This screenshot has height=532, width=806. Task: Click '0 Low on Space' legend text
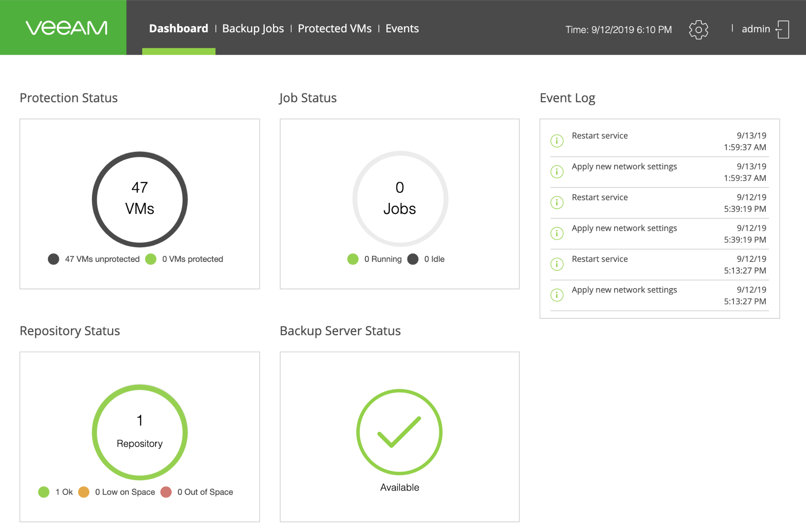(125, 492)
